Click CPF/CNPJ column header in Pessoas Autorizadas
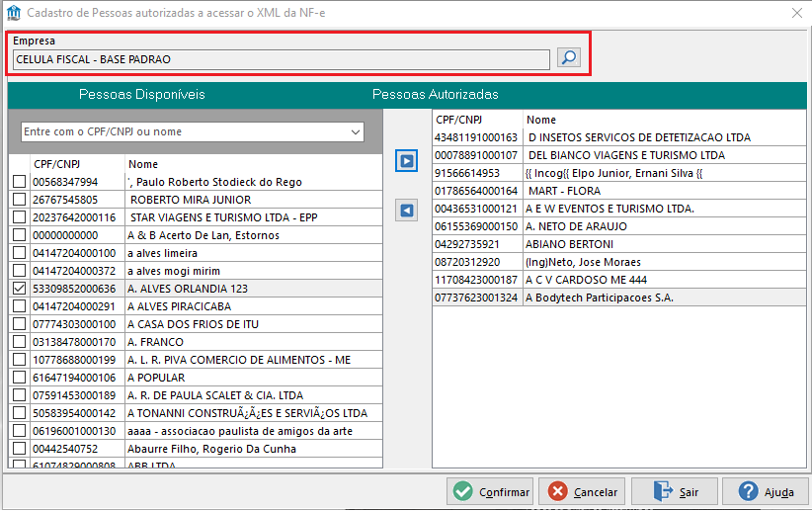Viewport: 812px width, 511px height. click(458, 120)
